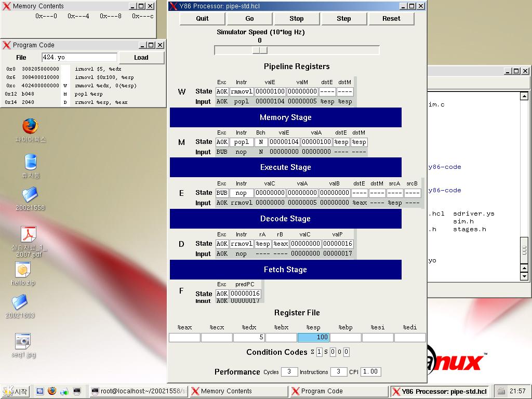Select the seq1.jpg image icon
The image size is (532, 399).
pyautogui.click(x=23, y=342)
